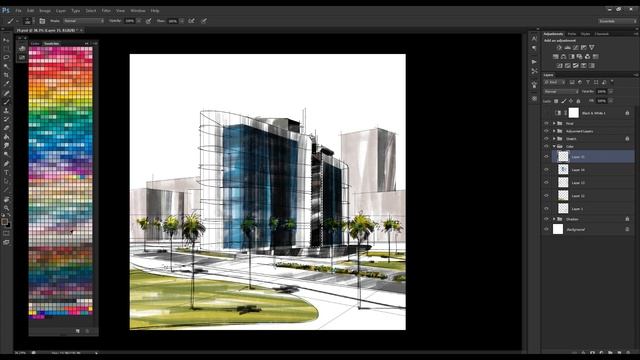This screenshot has height=360, width=640.
Task: Select the Clone Stamp tool
Action: tap(6, 110)
